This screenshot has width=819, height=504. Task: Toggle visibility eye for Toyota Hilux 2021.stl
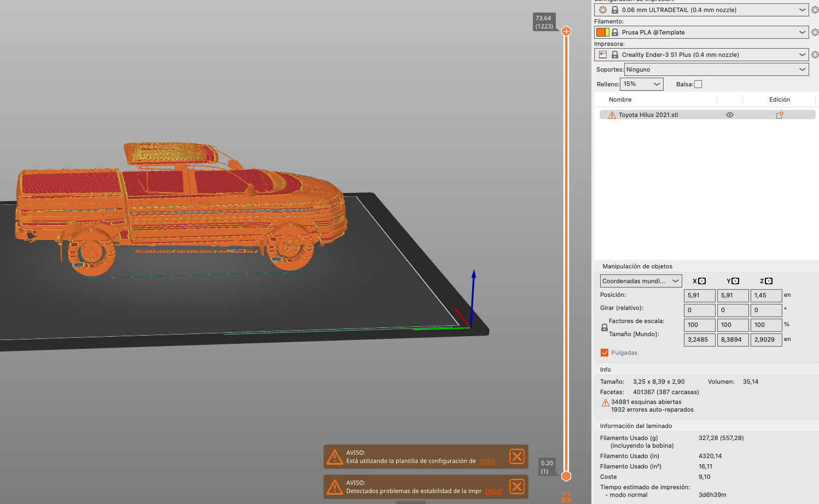point(729,115)
